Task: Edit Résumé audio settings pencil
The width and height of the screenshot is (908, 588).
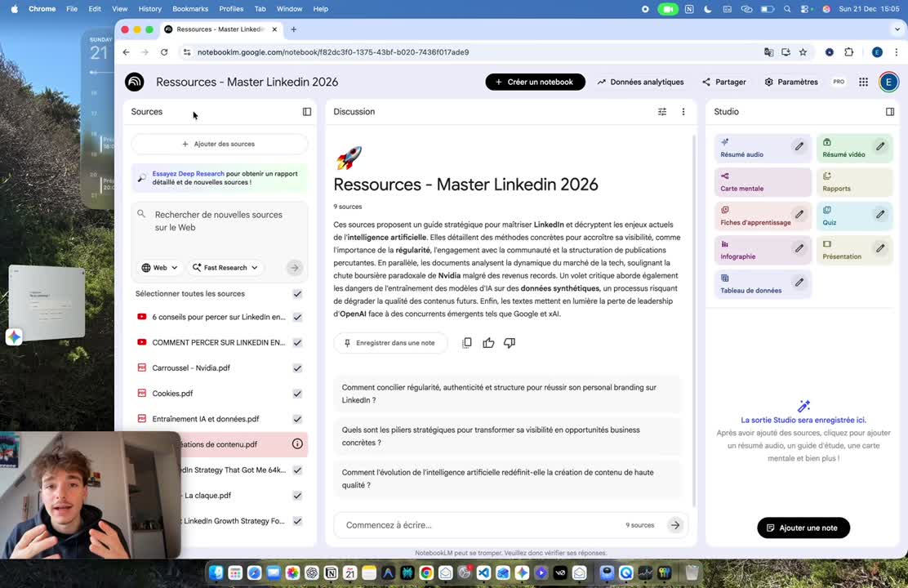Action: (x=799, y=146)
